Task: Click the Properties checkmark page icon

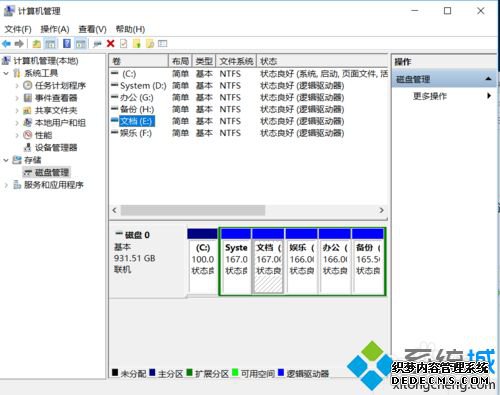Action: pyautogui.click(x=123, y=44)
